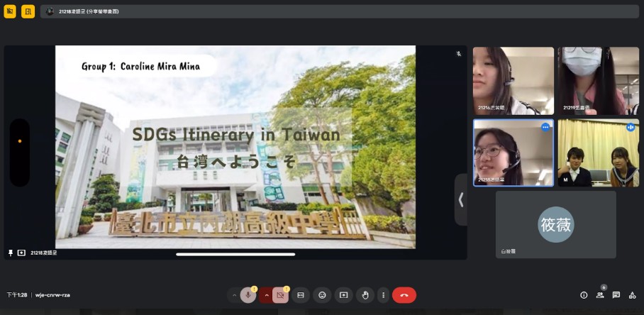Raise hand in the meeting

[x=365, y=295]
